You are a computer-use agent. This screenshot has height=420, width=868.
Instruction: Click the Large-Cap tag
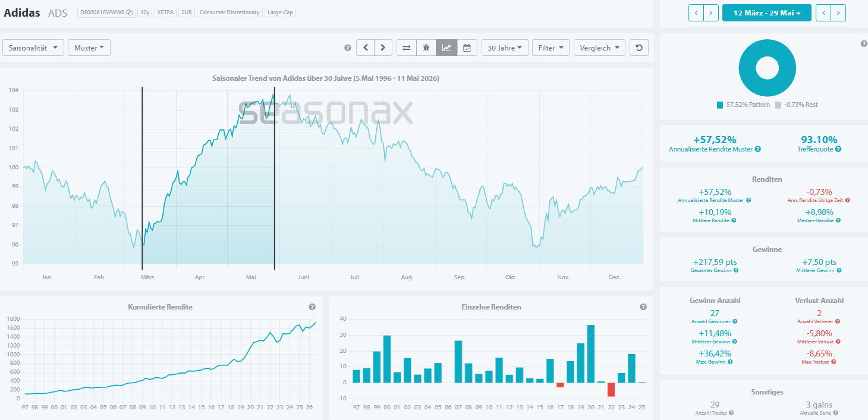coord(280,12)
